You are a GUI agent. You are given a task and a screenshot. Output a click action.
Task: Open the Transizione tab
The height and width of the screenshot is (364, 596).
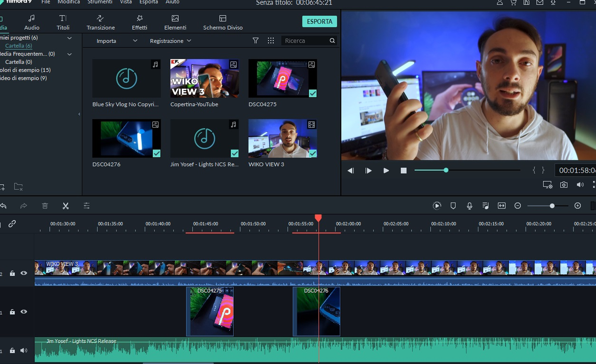(x=100, y=22)
